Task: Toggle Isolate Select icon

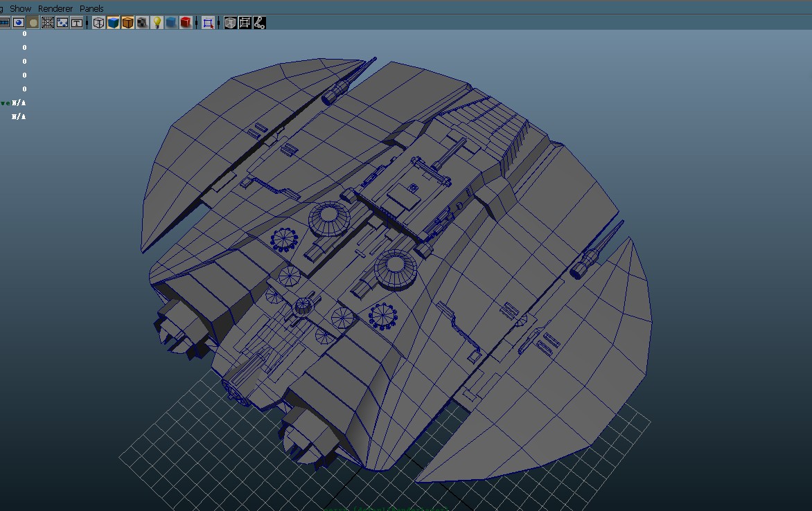Action: (x=208, y=22)
